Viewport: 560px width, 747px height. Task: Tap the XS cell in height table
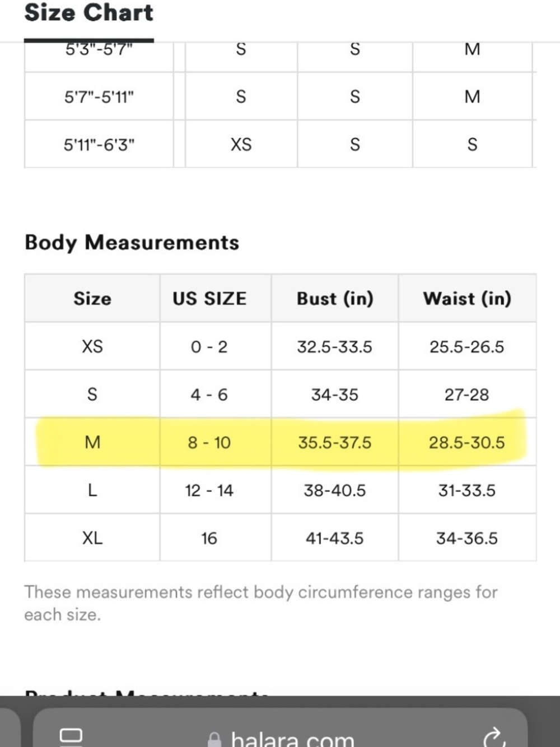click(x=241, y=145)
